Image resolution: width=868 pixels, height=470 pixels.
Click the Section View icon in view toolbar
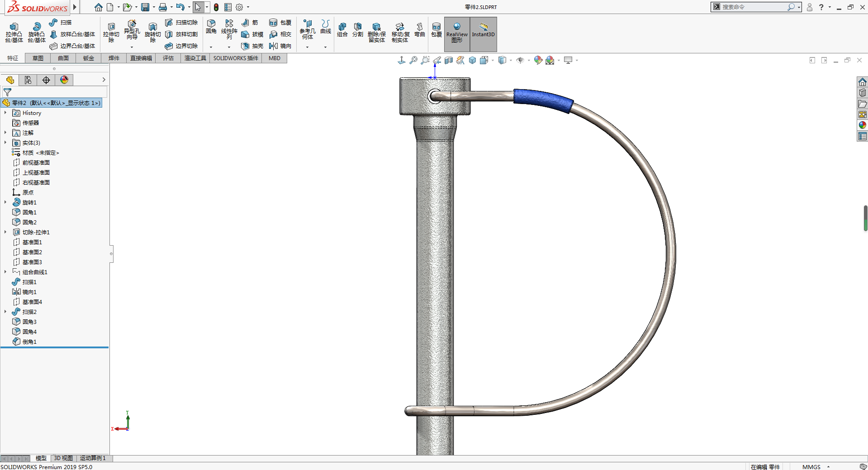click(x=449, y=60)
